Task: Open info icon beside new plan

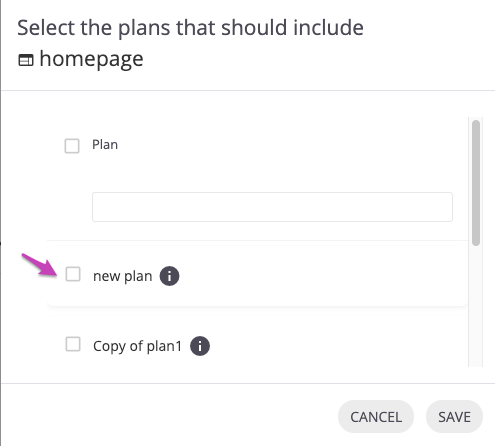Action: pyautogui.click(x=169, y=276)
